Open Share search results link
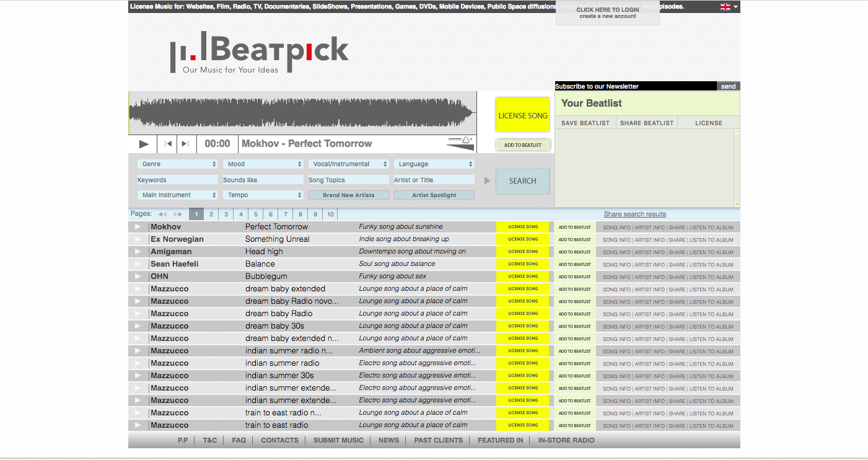Image resolution: width=868 pixels, height=460 pixels. point(635,215)
